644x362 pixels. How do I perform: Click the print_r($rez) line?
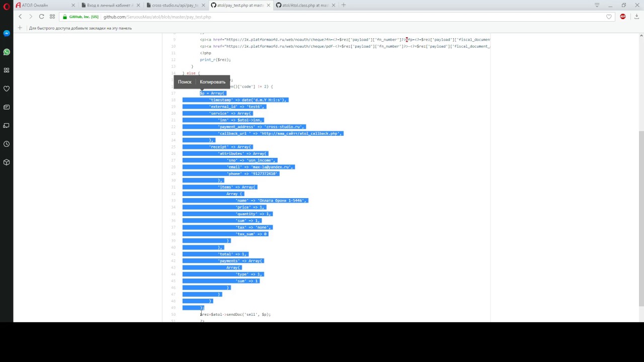click(x=215, y=60)
